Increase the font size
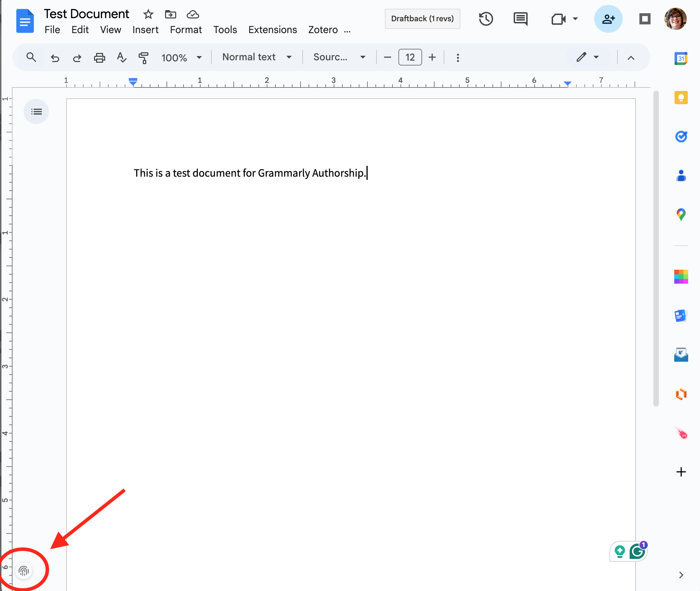 click(x=432, y=57)
